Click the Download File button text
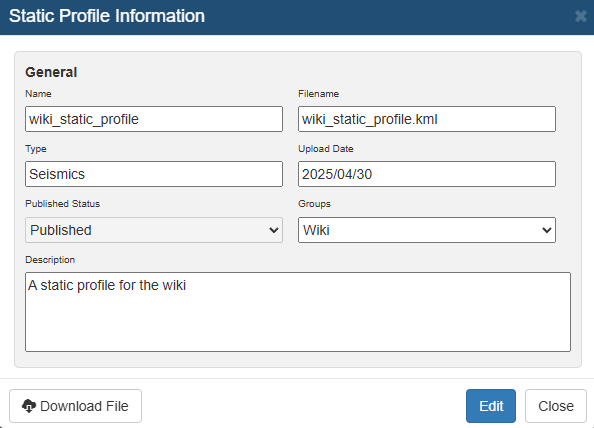 tap(84, 406)
